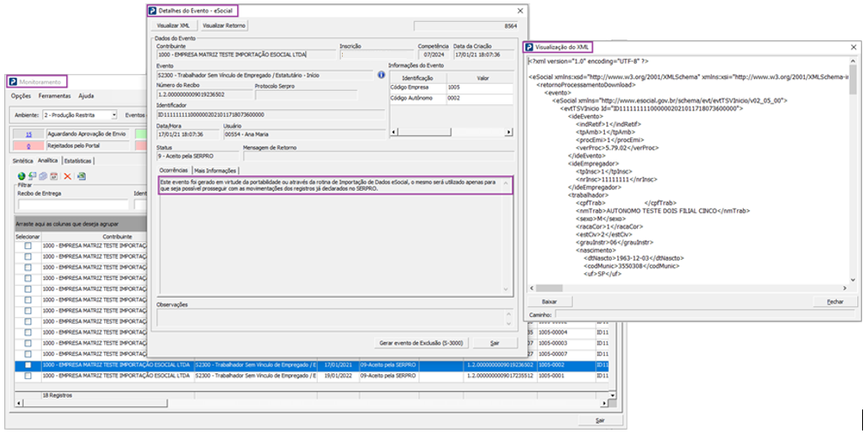Switch to the Analítica tab
Screen dimensions: 868x433
point(48,160)
